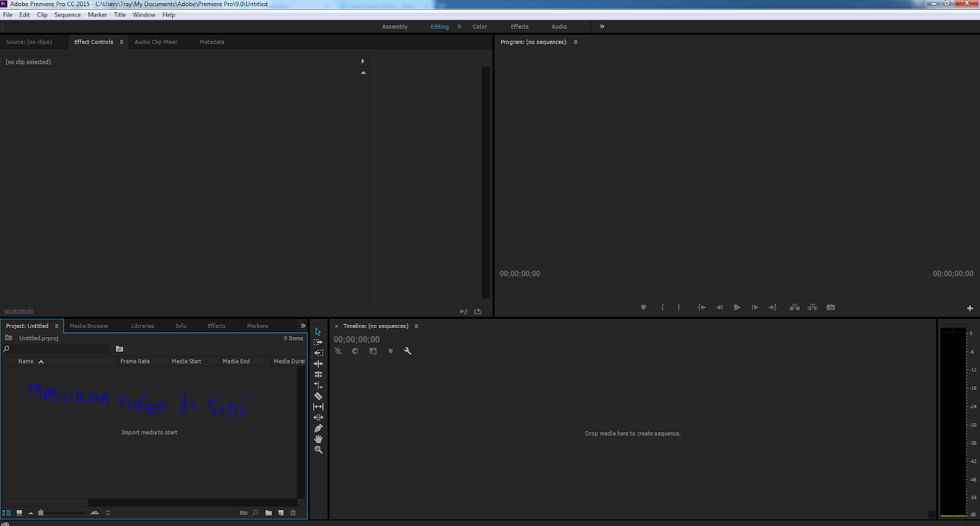The width and height of the screenshot is (980, 526).
Task: Go to Out point in Program Monitor
Action: point(773,307)
